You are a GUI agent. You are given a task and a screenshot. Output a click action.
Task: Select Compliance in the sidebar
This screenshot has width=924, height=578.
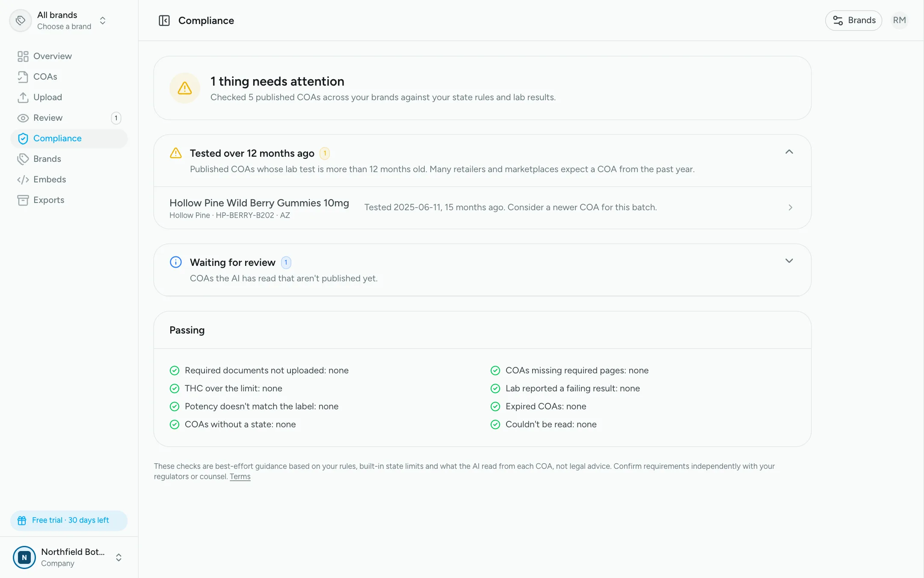pos(69,138)
